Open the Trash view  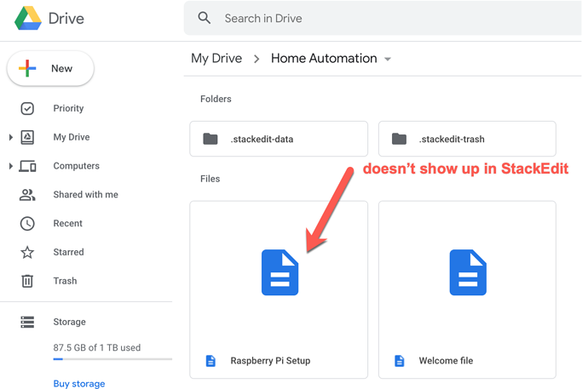(65, 281)
